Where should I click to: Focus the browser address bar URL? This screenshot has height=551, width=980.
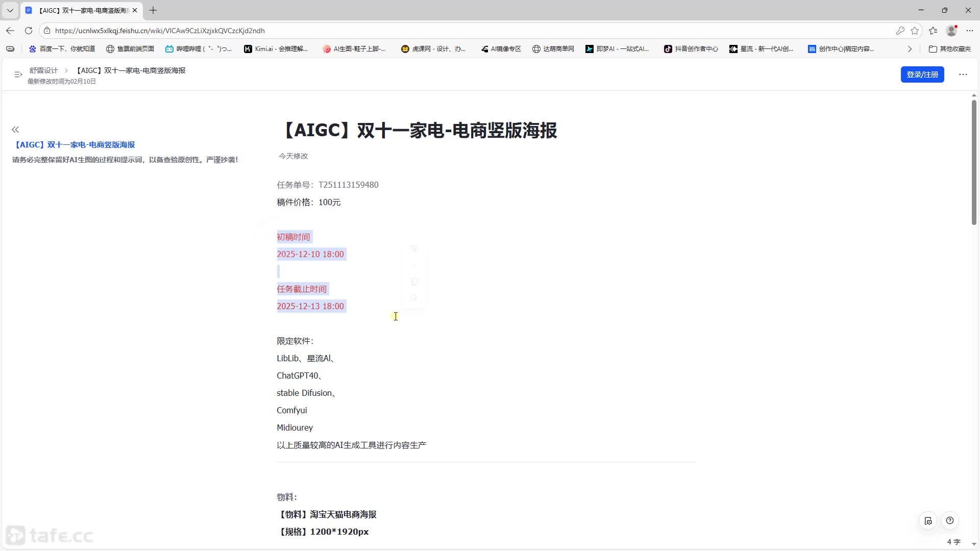(x=160, y=31)
